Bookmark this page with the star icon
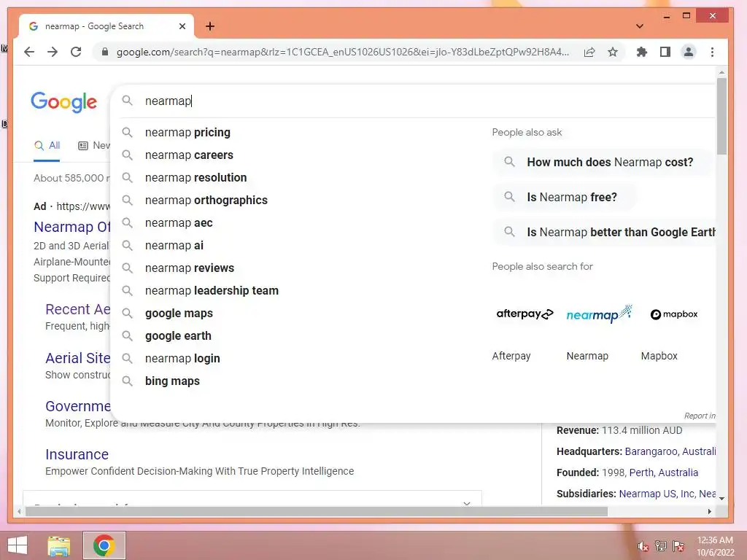The height and width of the screenshot is (560, 747). 613,52
